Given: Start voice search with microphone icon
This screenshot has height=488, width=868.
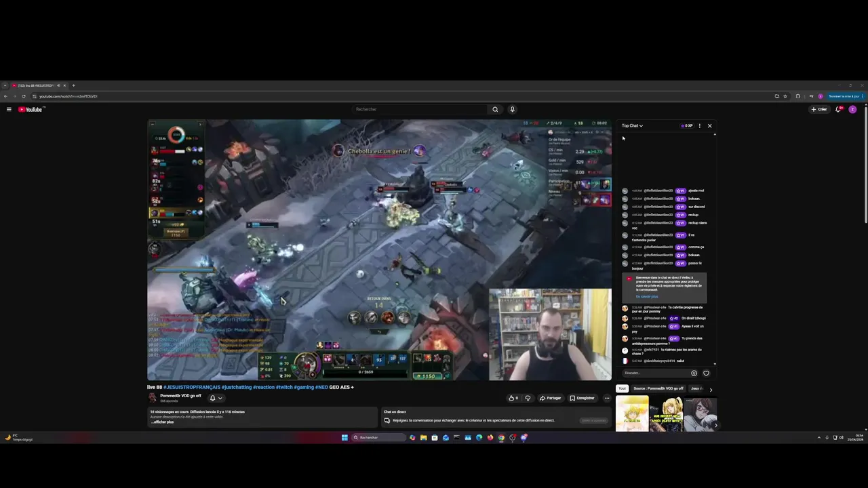Looking at the screenshot, I should (x=512, y=109).
